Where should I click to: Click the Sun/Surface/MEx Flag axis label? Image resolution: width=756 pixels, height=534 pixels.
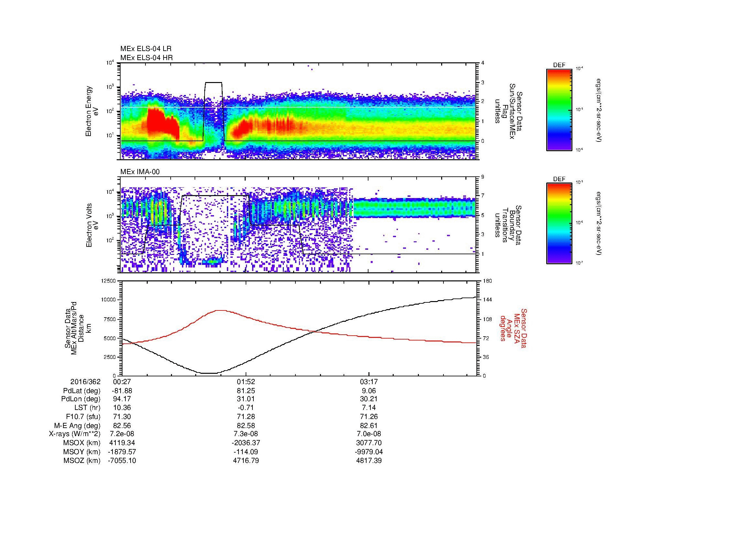(508, 111)
